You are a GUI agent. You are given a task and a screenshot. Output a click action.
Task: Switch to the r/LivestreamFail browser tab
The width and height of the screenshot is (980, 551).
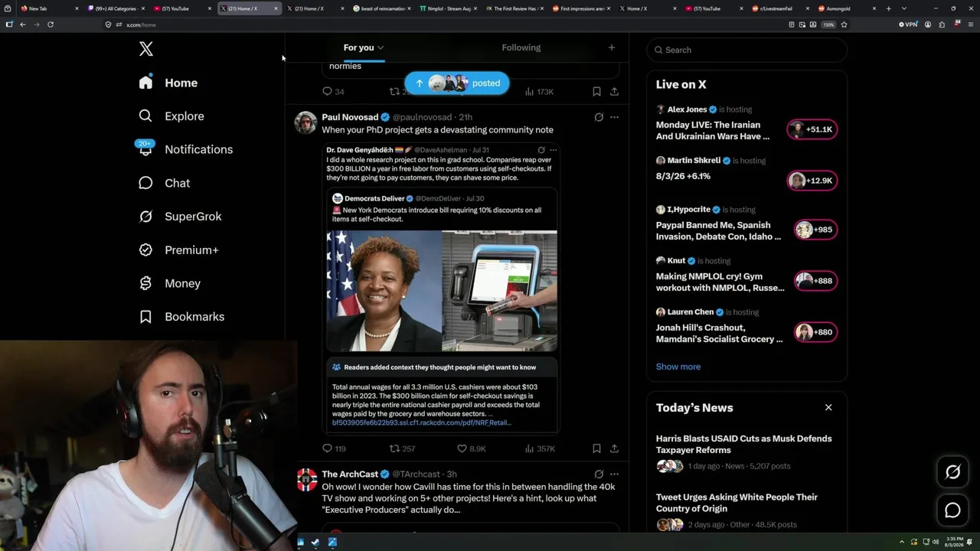780,8
